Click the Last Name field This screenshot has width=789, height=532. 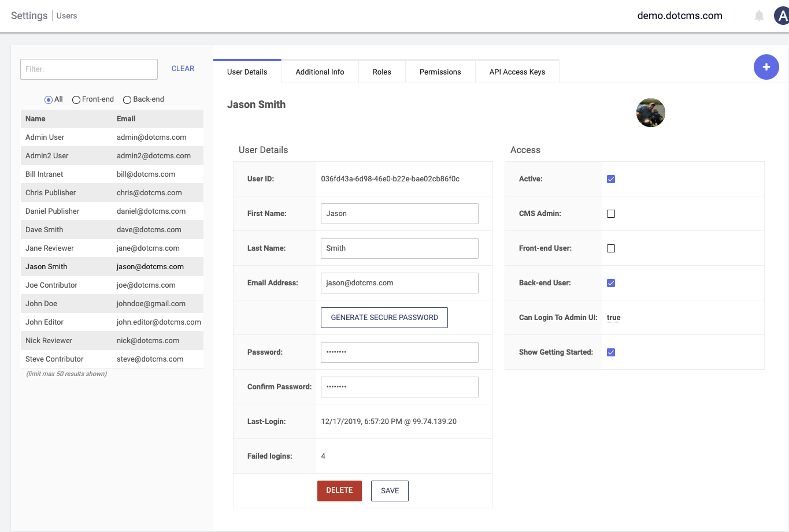[399, 248]
